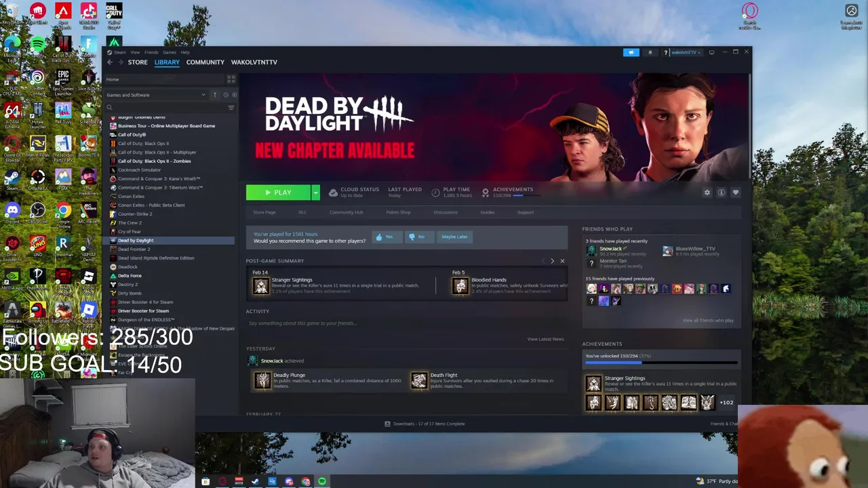Open the Guides link

pos(488,212)
